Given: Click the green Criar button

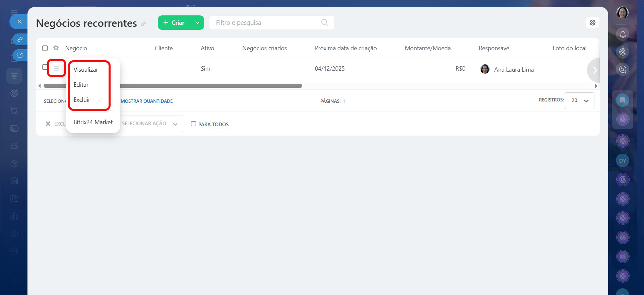Looking at the screenshot, I should tap(174, 23).
